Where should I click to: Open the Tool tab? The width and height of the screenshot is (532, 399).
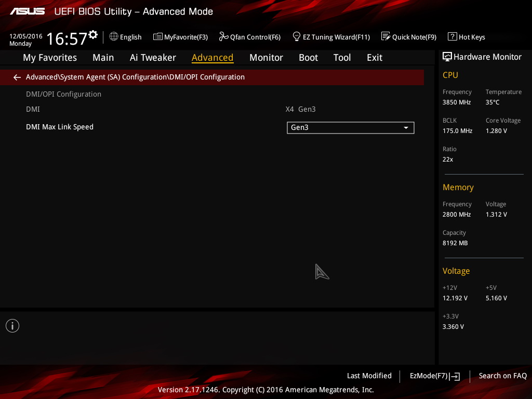coord(342,58)
